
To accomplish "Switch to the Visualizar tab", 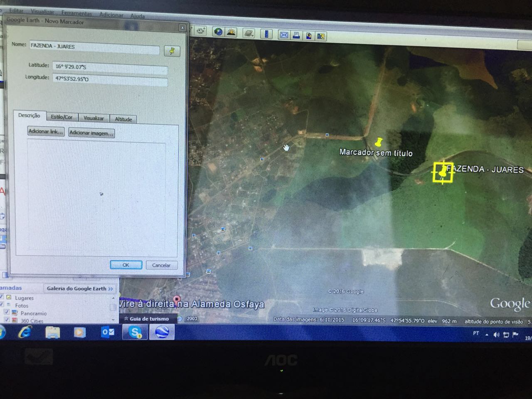I will click(x=94, y=118).
